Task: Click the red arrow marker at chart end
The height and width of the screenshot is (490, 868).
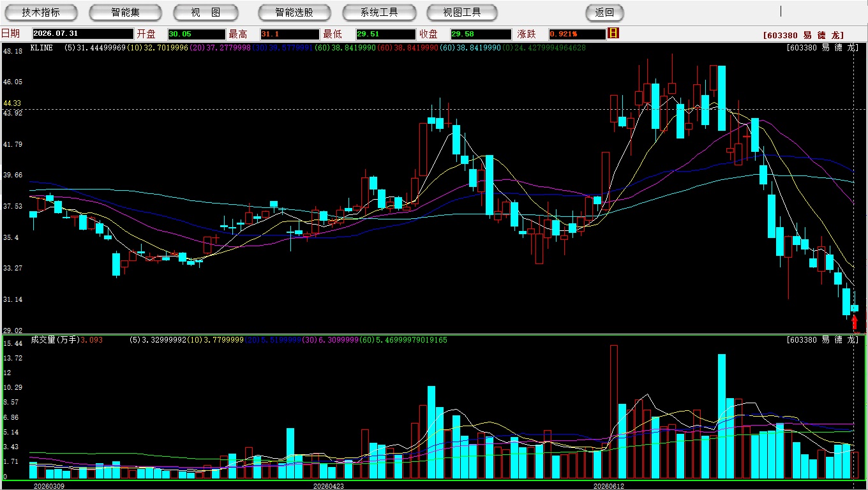Action: pos(855,322)
